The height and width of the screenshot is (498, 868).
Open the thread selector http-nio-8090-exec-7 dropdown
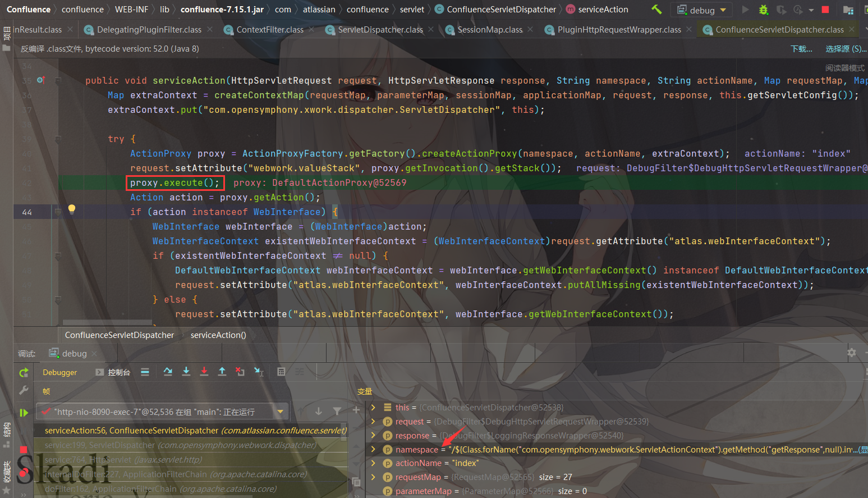click(162, 412)
